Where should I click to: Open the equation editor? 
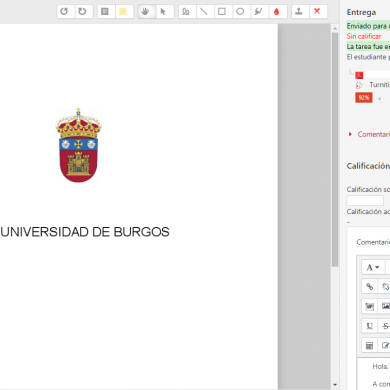(370, 346)
